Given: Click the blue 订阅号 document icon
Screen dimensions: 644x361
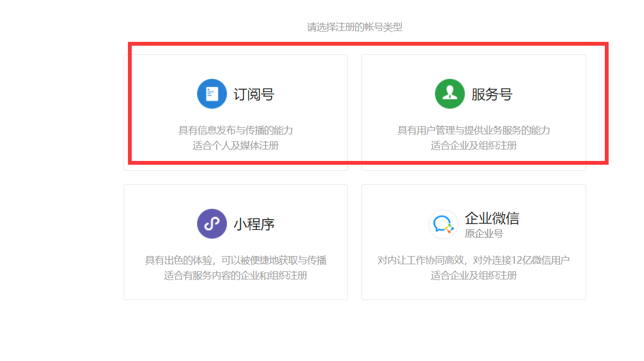Looking at the screenshot, I should [x=212, y=94].
